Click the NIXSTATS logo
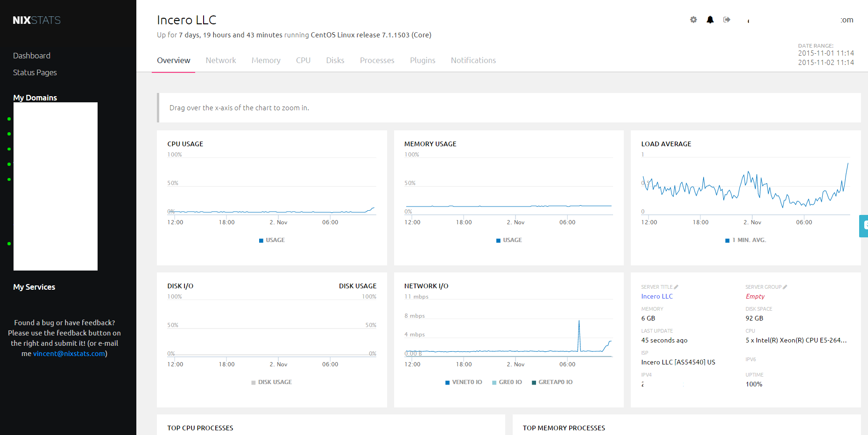868x435 pixels. point(36,20)
